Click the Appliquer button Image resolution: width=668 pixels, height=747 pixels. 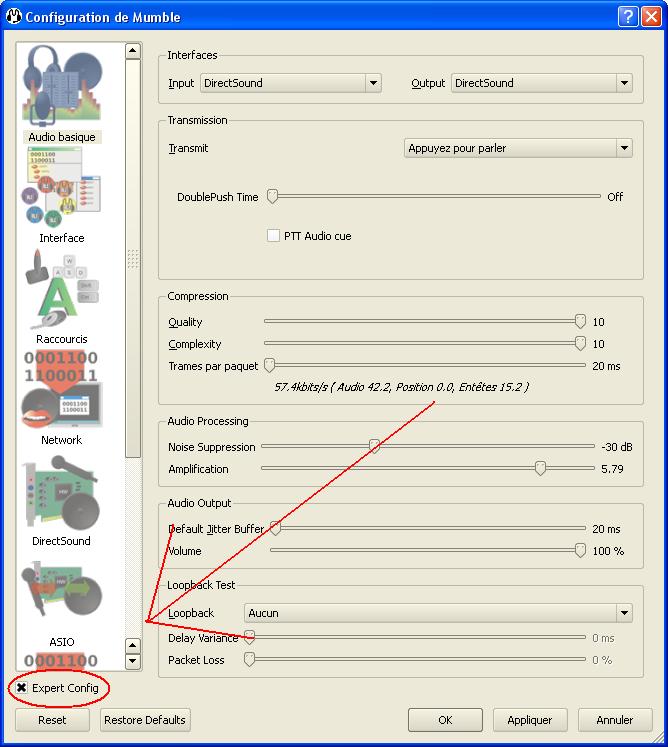click(x=530, y=720)
